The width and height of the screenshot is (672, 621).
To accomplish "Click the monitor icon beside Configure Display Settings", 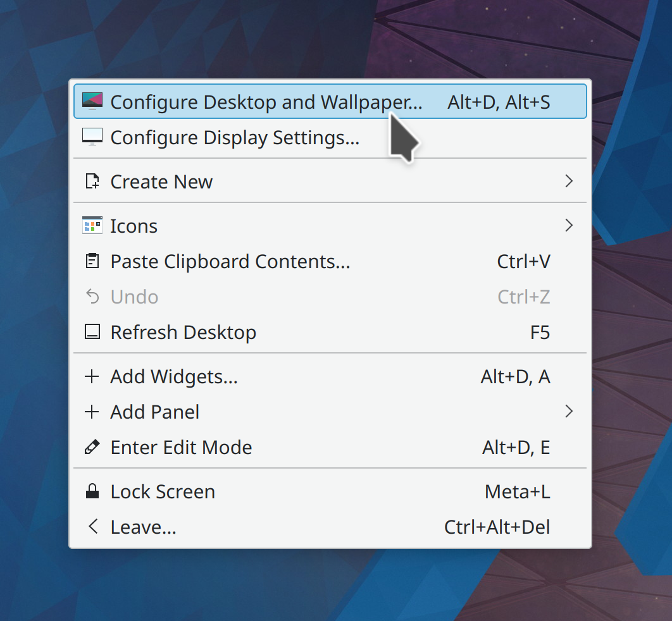I will click(x=92, y=137).
